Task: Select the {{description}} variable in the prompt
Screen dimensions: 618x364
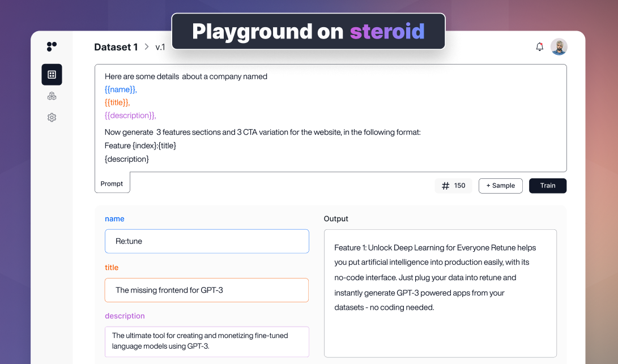Action: click(x=130, y=115)
